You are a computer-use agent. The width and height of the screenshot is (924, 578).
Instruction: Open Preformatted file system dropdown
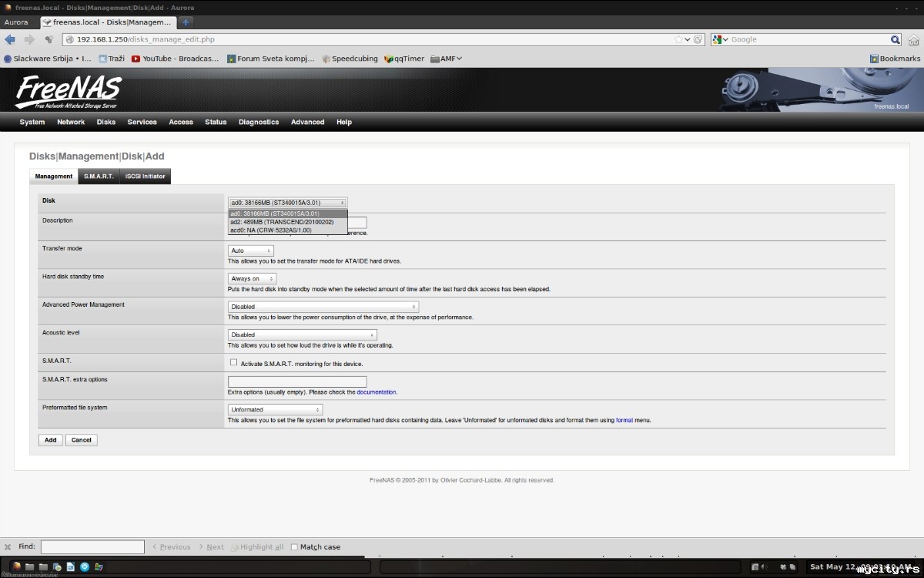click(x=275, y=409)
